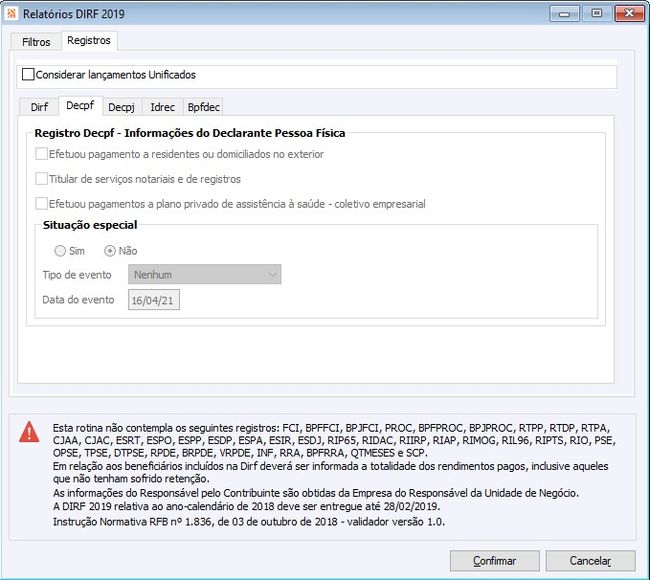The height and width of the screenshot is (580, 650).
Task: Click the Registro Decpf group heading
Action: pos(190,133)
